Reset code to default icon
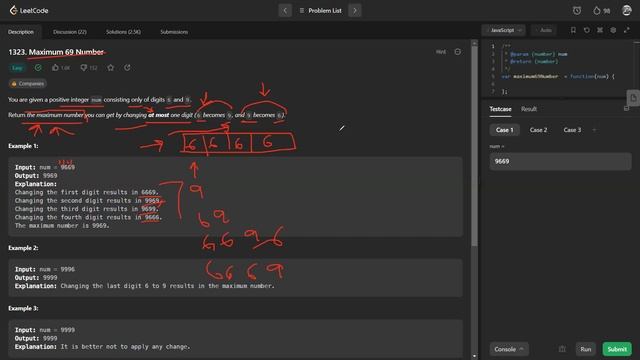Screen dimensions: 640x360 (x=587, y=30)
